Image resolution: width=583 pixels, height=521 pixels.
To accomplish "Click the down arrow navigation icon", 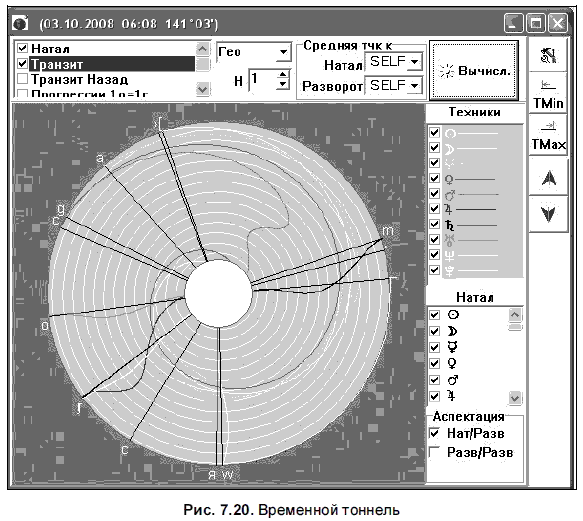I will [548, 214].
